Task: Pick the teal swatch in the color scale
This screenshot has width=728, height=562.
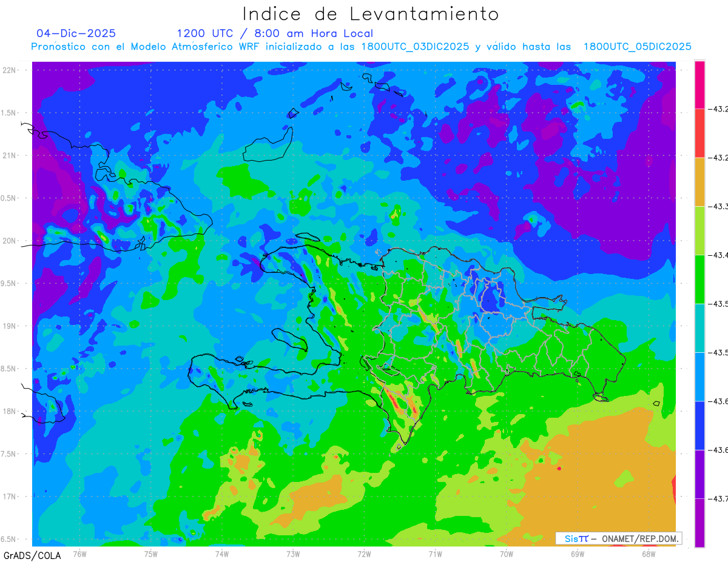Action: [x=699, y=328]
